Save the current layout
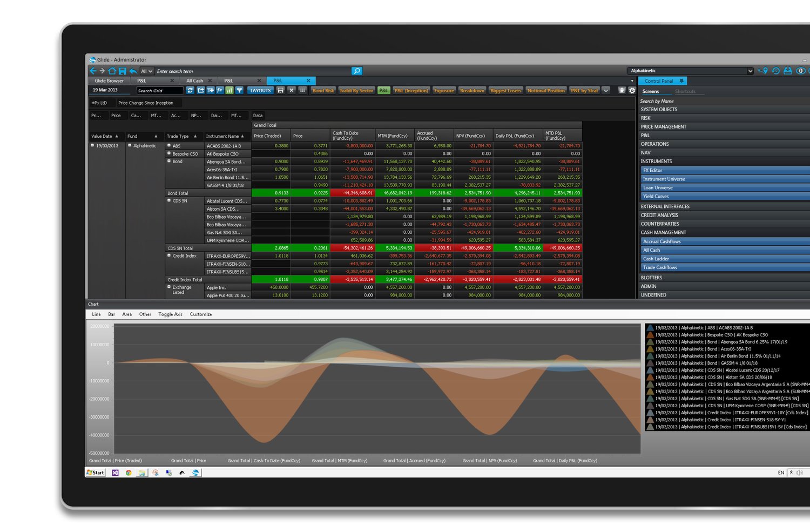The image size is (810, 532). pyautogui.click(x=280, y=90)
